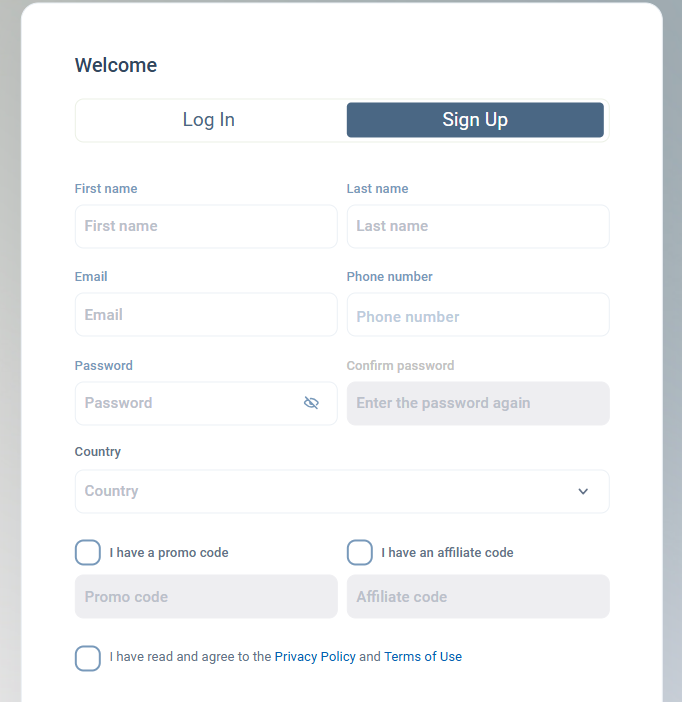
Task: Tick the Privacy Policy agreement checkbox
Action: click(x=88, y=658)
